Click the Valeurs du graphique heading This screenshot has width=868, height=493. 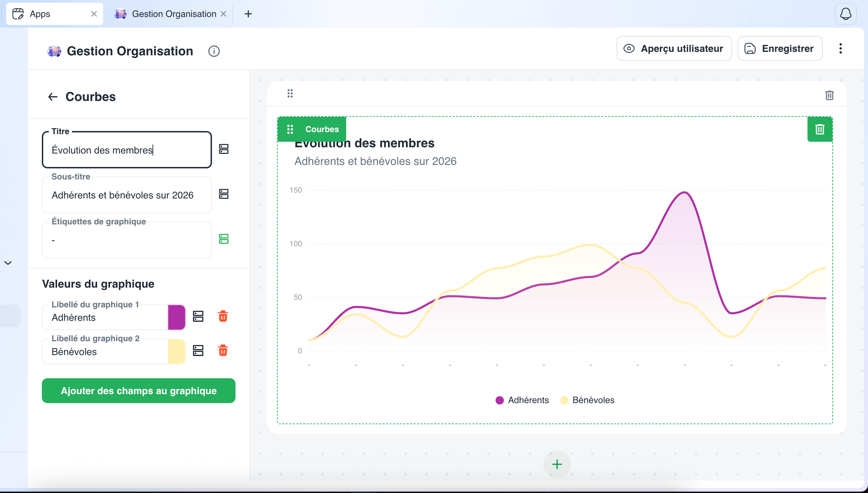click(x=98, y=284)
